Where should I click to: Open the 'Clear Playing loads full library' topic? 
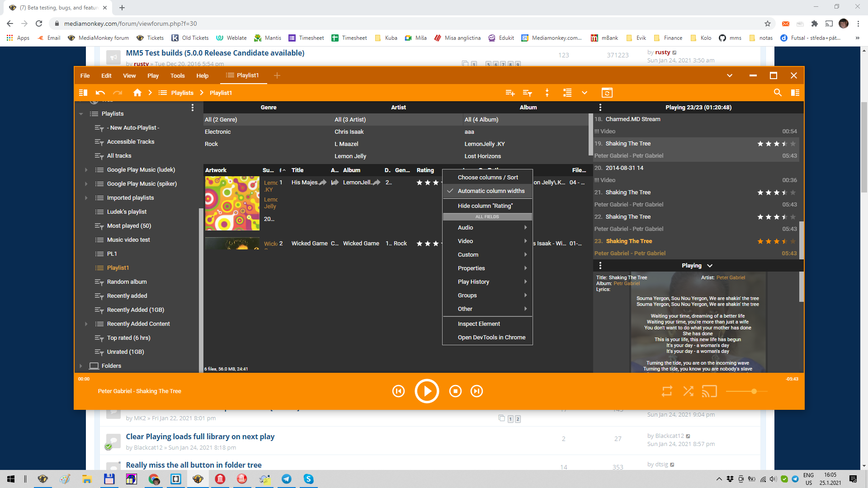click(x=200, y=436)
